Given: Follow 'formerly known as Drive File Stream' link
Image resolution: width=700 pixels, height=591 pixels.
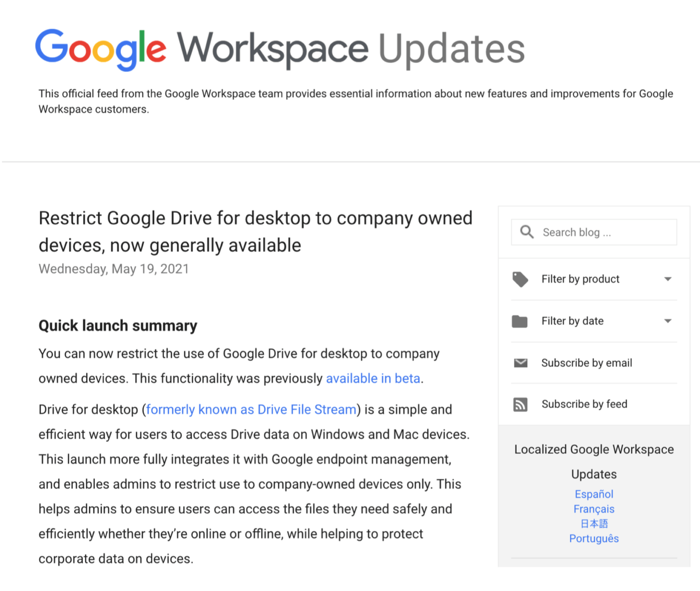Looking at the screenshot, I should tap(251, 410).
